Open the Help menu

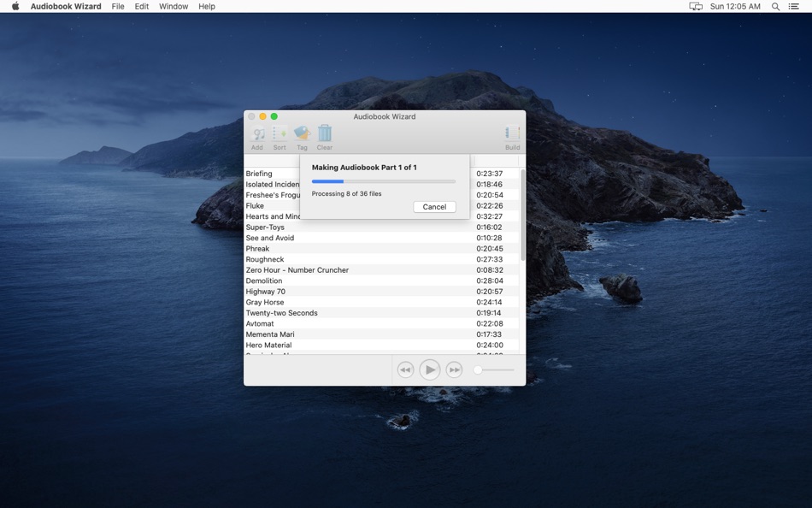coord(207,6)
